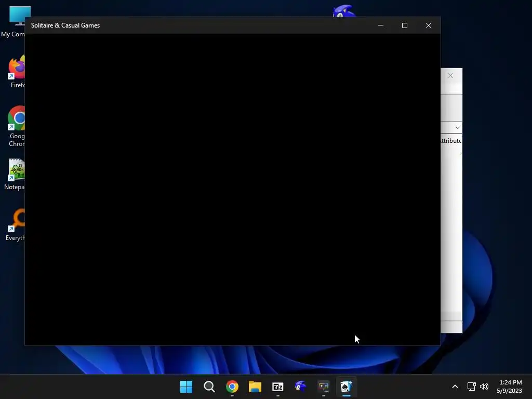Close the Solitaire & Casual Games window
Screen dimensions: 532x399
[x=429, y=25]
